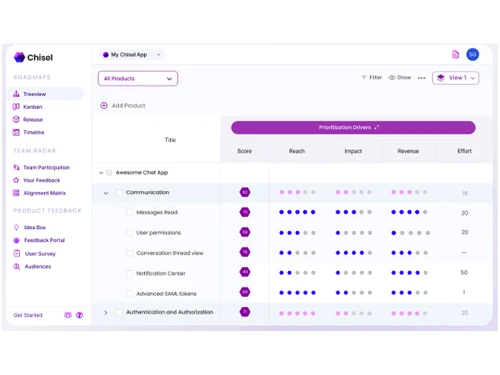Click the Messages Read effort value 20
The height and width of the screenshot is (375, 500).
click(x=464, y=213)
